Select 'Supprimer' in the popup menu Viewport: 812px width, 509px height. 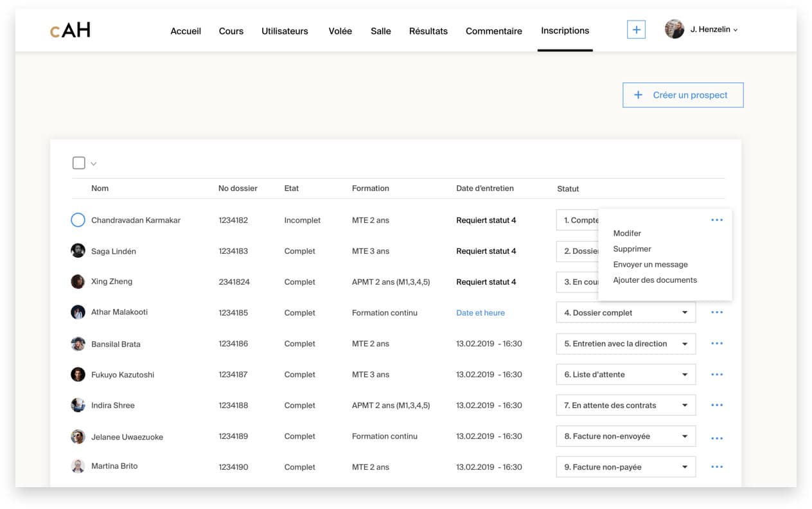632,249
